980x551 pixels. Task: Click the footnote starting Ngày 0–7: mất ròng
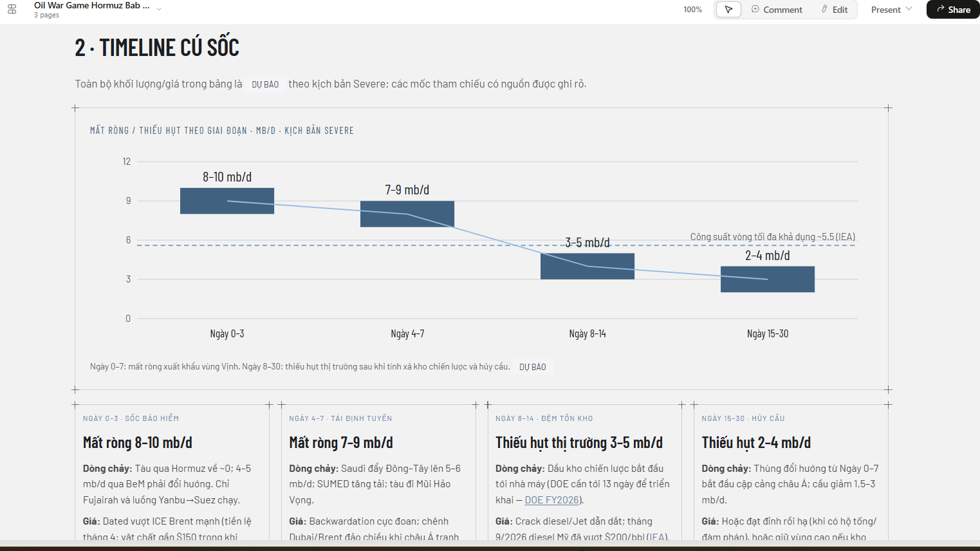pos(300,367)
